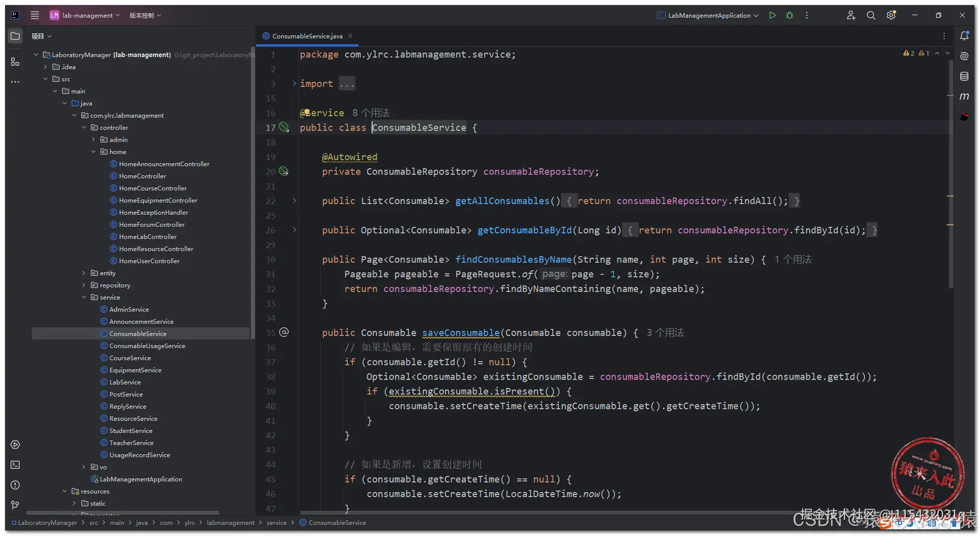Expand the vo package
Screen dimensions: 980x536
84,467
